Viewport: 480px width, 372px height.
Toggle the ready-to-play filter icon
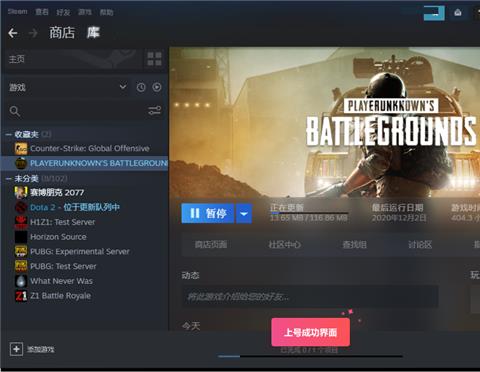(157, 87)
